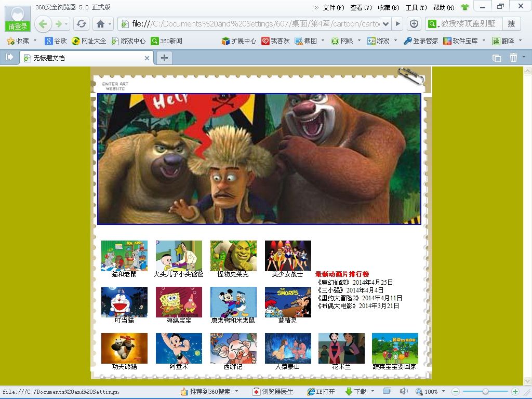532x399 pixels.
Task: Click the 功夫熊猫 cartoon thumbnail
Action: [x=124, y=348]
